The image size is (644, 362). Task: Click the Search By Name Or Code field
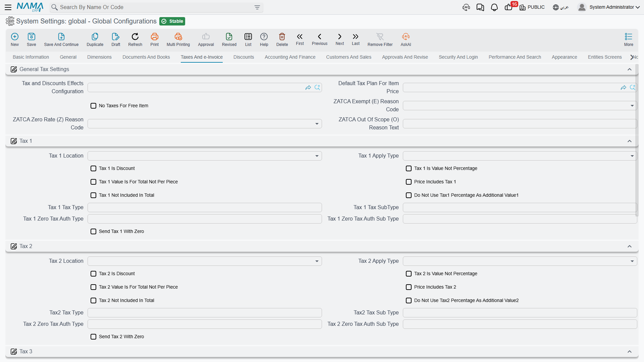pos(156,7)
